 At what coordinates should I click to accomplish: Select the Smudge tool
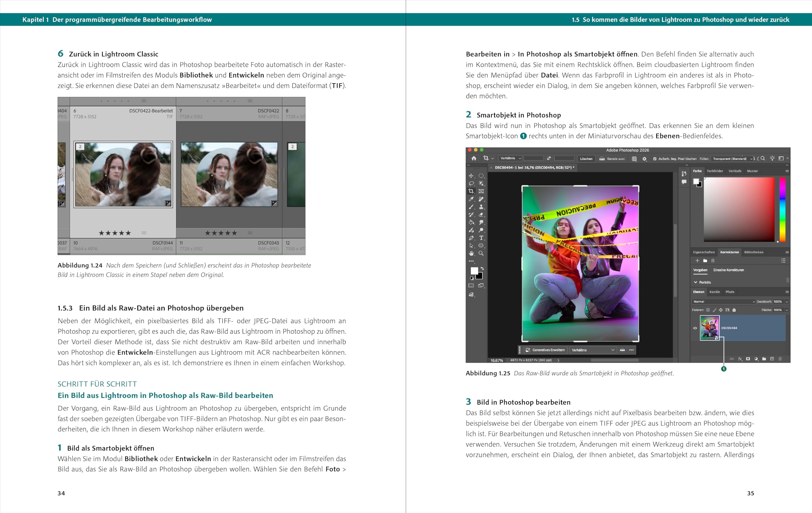(x=481, y=223)
